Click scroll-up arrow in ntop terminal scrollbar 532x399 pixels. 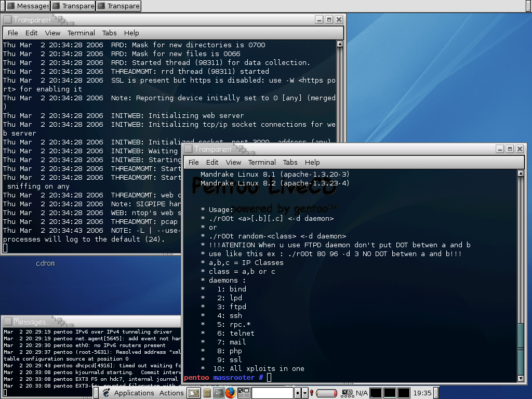(340, 44)
